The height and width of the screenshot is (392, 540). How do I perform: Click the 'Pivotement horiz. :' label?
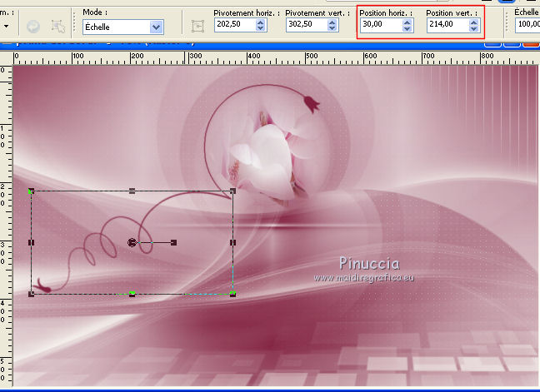[x=247, y=13]
